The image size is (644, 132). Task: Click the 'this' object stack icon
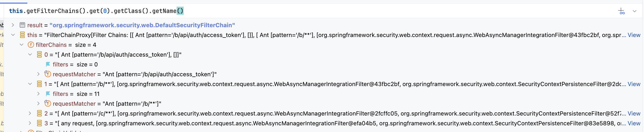point(22,35)
